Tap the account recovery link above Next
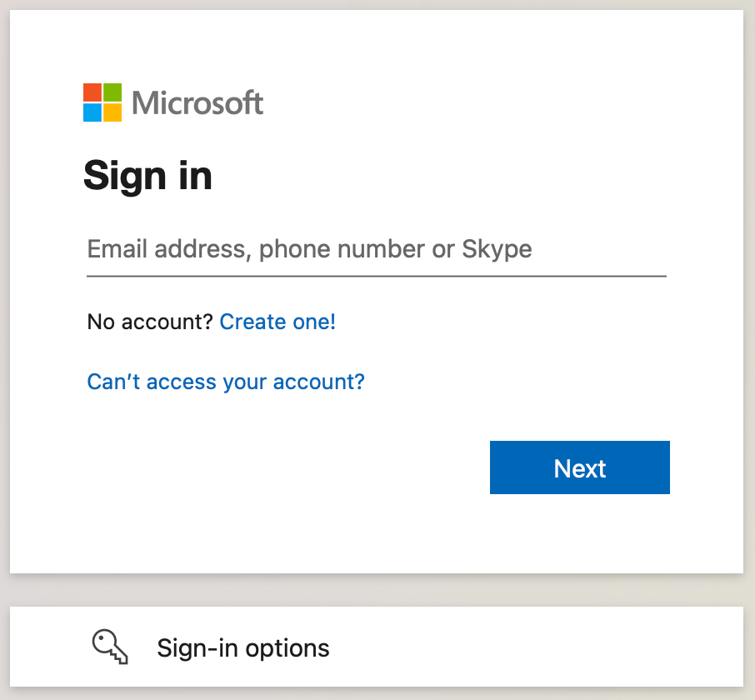755x700 pixels. pyautogui.click(x=226, y=382)
